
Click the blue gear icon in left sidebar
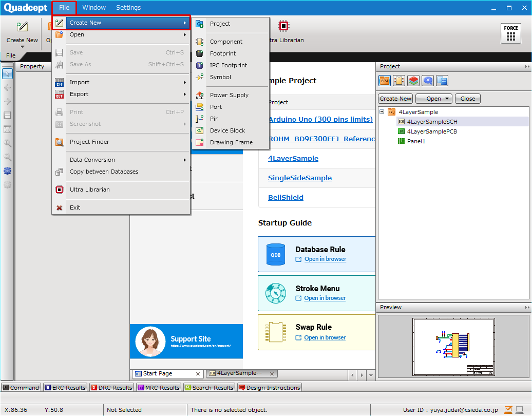click(7, 171)
